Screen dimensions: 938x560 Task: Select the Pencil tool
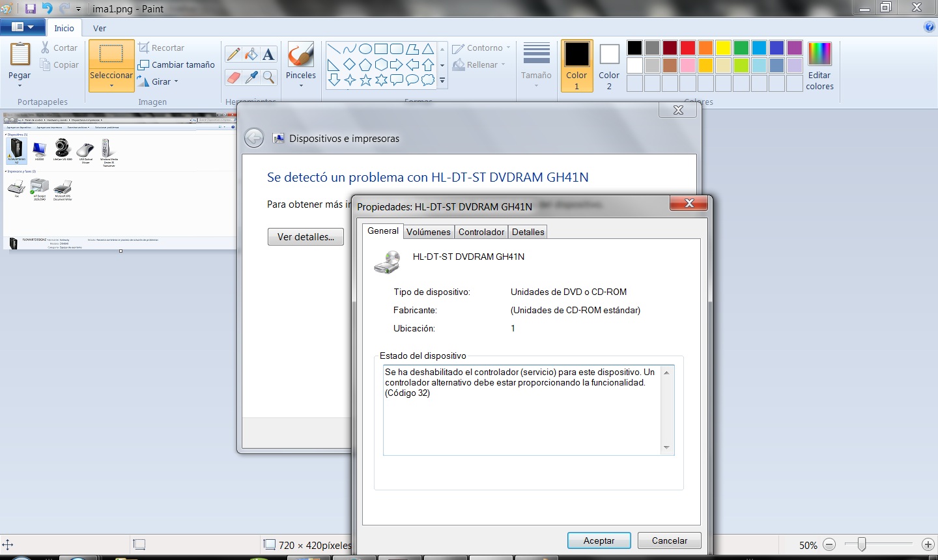pyautogui.click(x=233, y=55)
